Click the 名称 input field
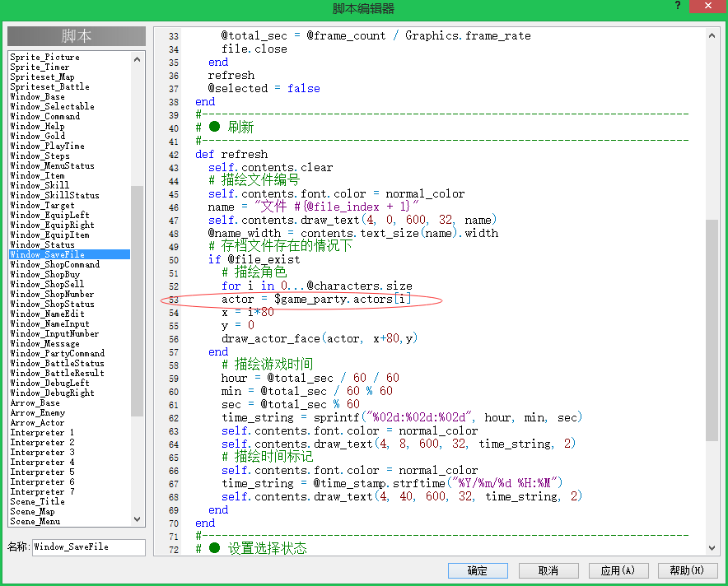The image size is (728, 586). [89, 547]
